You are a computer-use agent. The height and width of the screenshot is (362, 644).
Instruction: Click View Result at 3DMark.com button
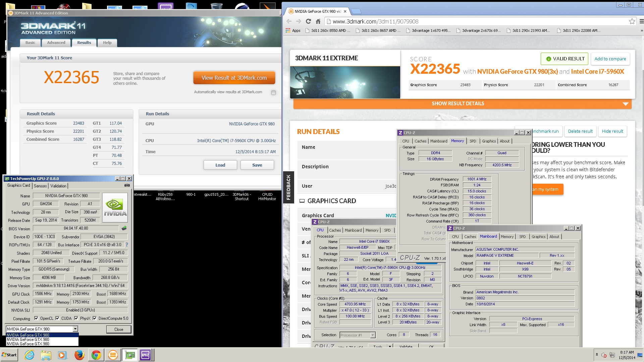[x=234, y=78]
